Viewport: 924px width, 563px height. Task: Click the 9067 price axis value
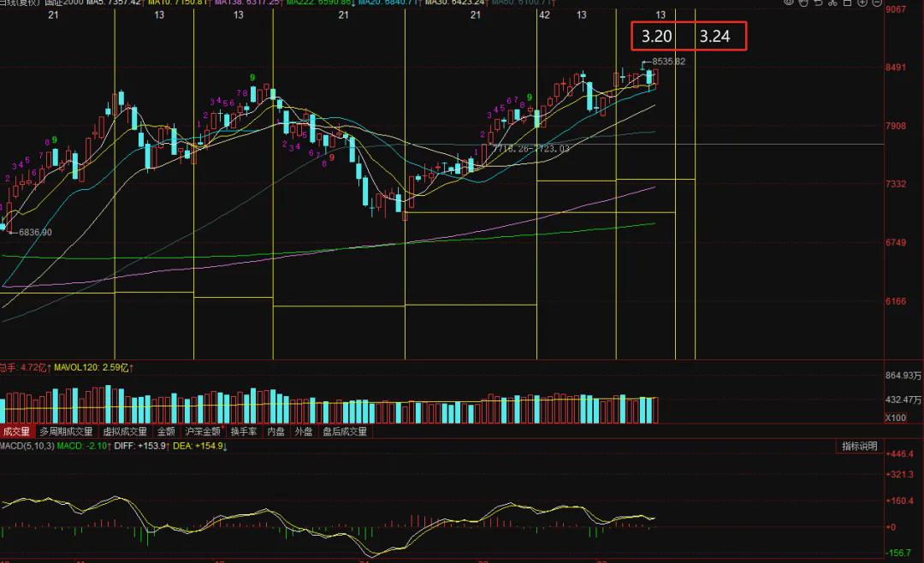tap(896, 9)
